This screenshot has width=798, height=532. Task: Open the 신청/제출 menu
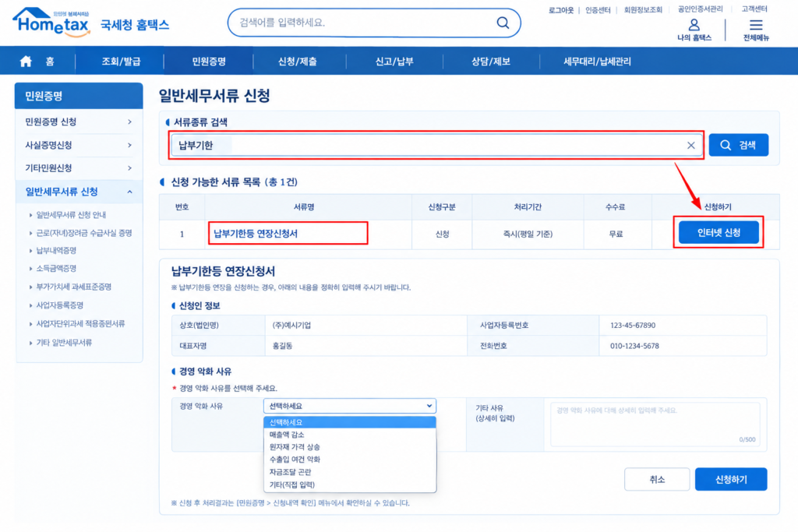(x=297, y=62)
